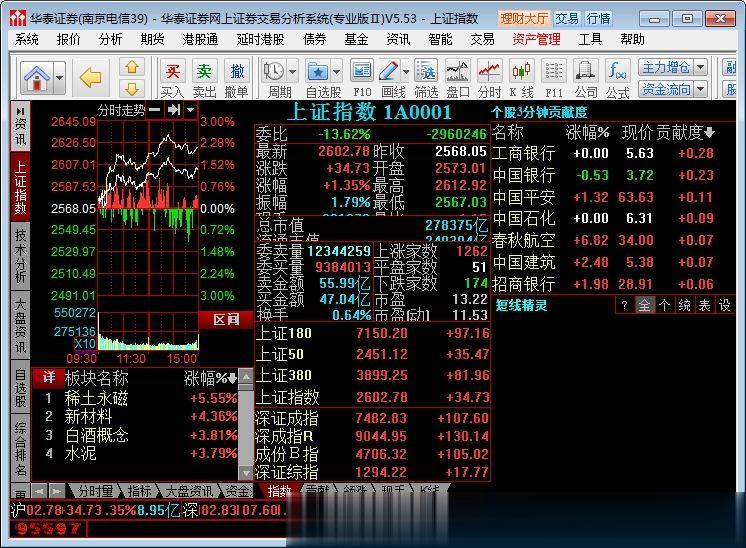Screen dimensions: 746x548
Task: Click the sector list scrollbar down arrow
Action: pos(245,473)
